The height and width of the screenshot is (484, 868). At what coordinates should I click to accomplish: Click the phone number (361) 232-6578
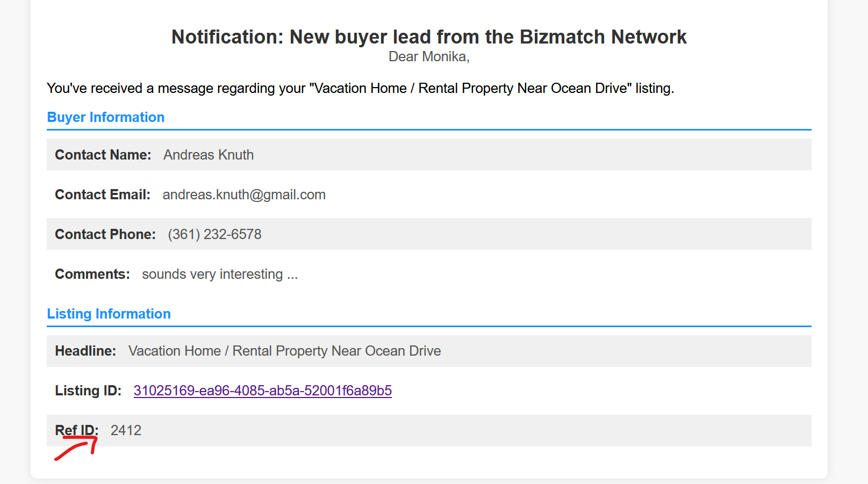[214, 234]
